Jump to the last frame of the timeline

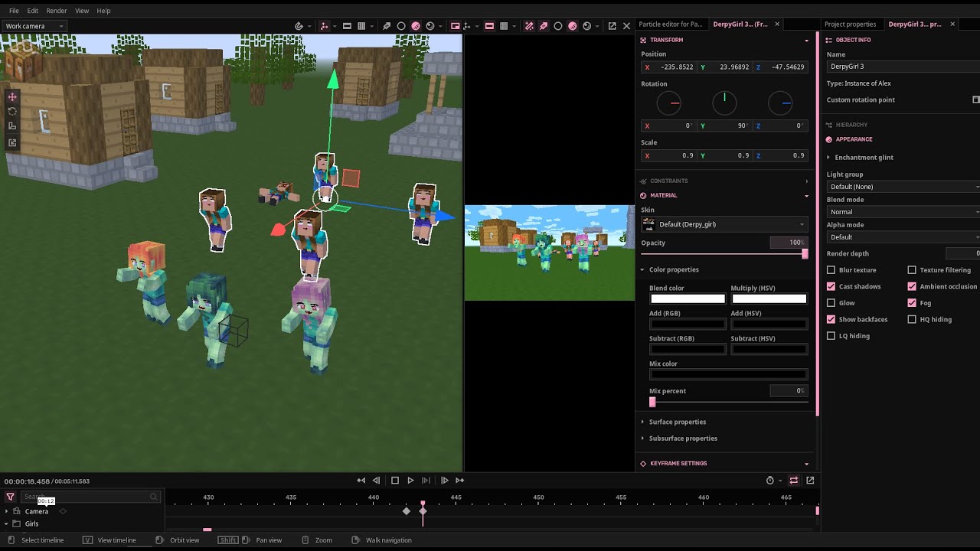pos(459,481)
